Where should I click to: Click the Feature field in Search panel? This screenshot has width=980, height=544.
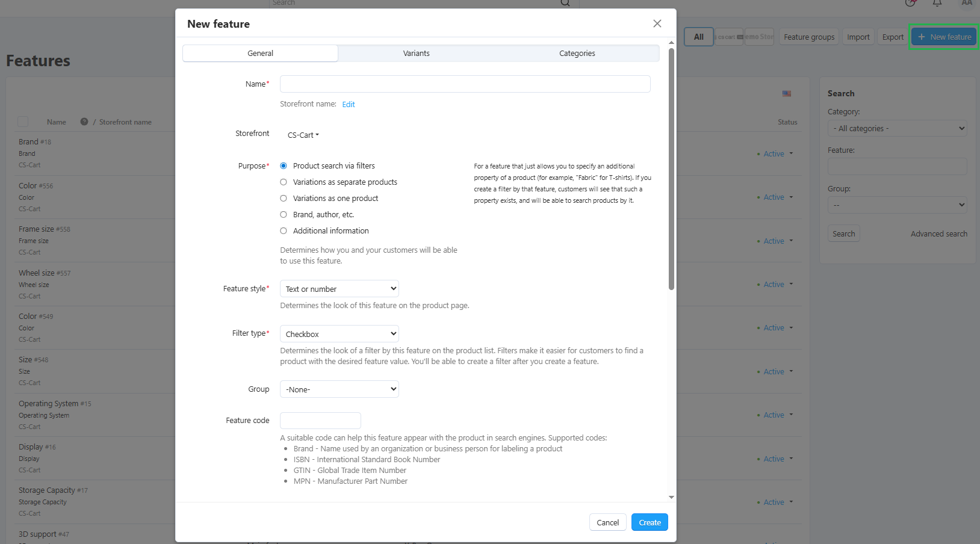tap(898, 167)
